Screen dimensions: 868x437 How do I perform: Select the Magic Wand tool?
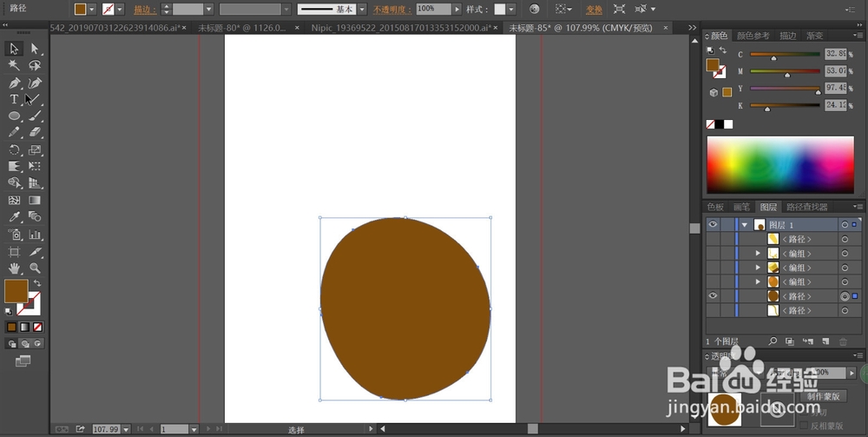pyautogui.click(x=14, y=65)
